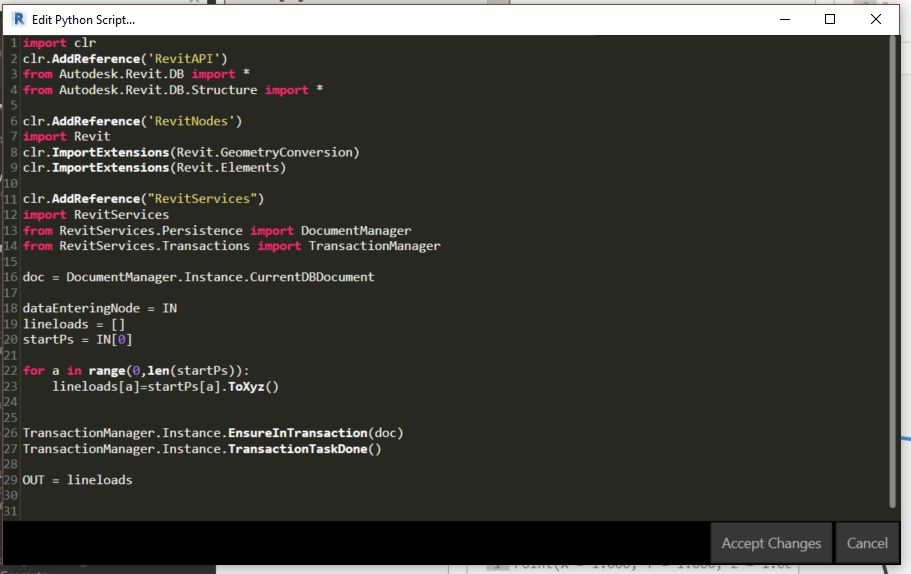Click 'EnsureInTransaction(doc)' on line 26
Screen dimensions: 911x574
[315, 433]
